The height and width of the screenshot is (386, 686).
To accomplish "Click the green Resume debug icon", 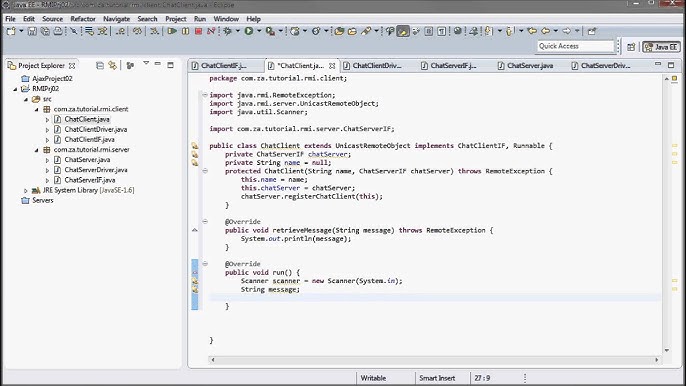I will click(x=172, y=31).
